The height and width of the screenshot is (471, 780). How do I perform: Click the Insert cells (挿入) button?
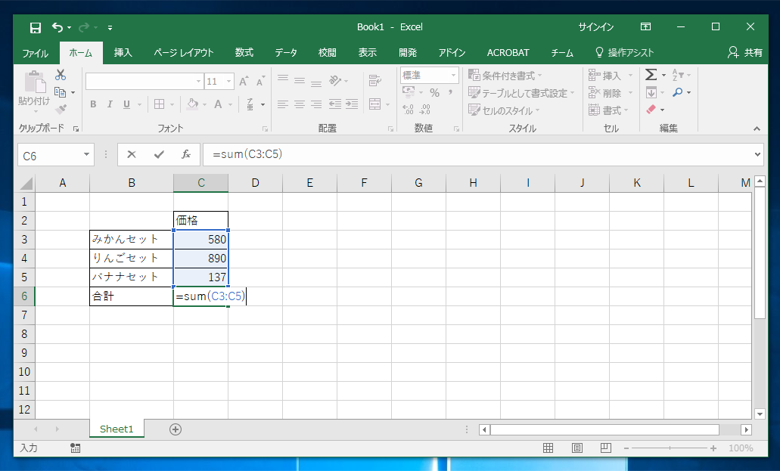605,76
